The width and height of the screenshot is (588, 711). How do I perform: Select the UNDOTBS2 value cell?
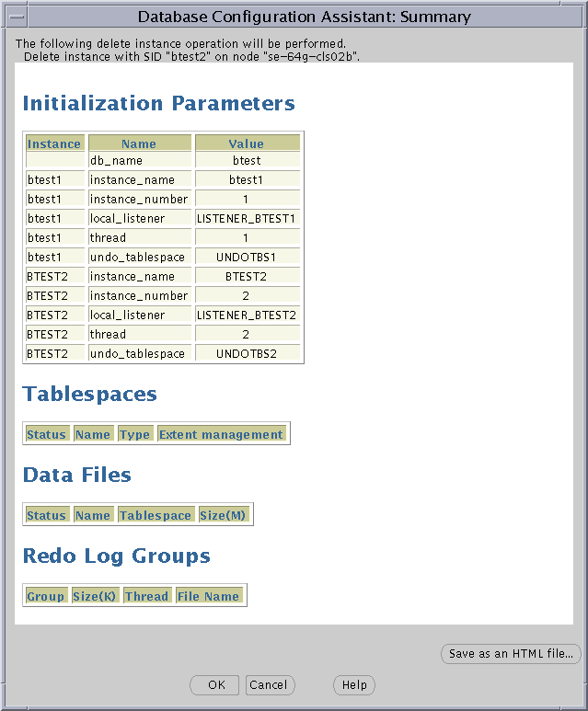click(247, 354)
